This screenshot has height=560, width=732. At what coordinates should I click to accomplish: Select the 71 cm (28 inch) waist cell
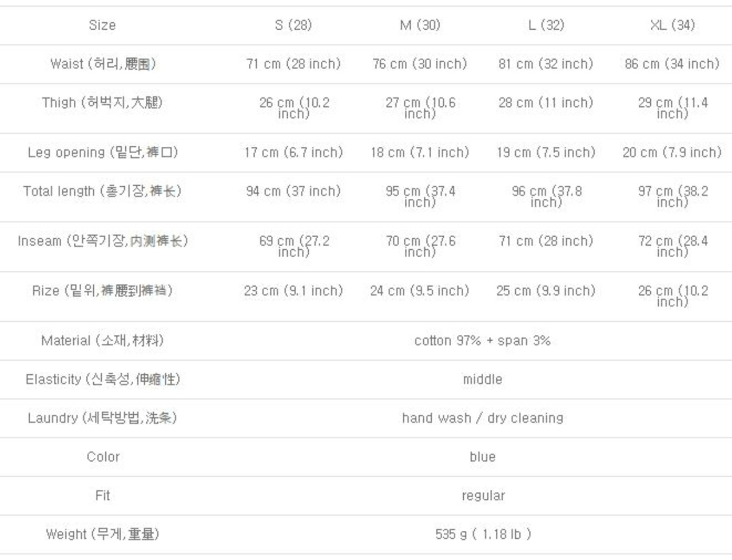293,64
